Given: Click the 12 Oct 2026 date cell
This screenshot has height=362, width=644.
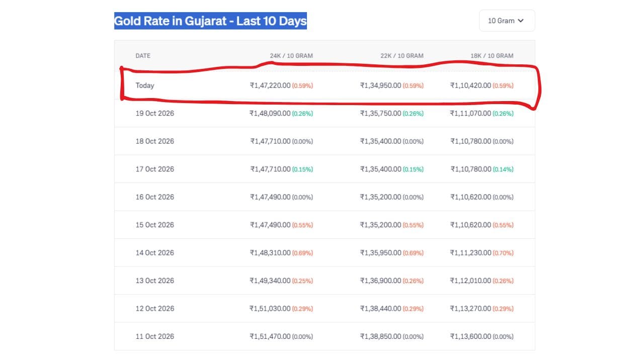Looking at the screenshot, I should (x=155, y=309).
